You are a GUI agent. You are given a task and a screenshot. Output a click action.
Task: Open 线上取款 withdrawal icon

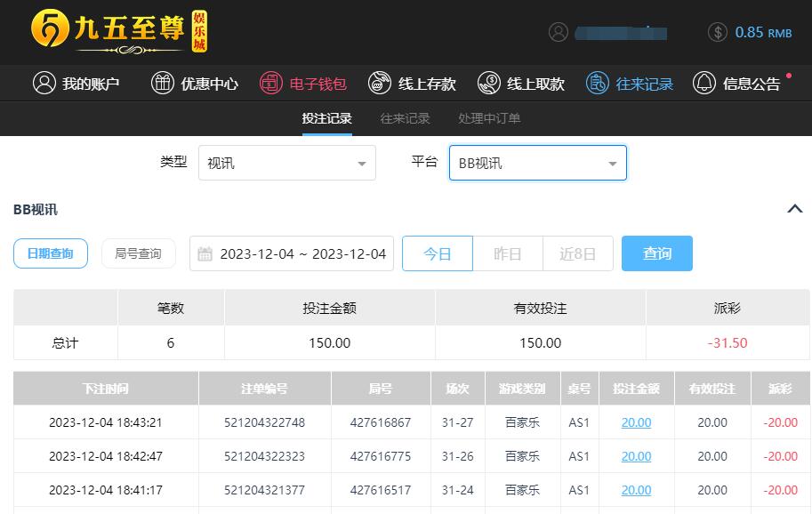[488, 84]
